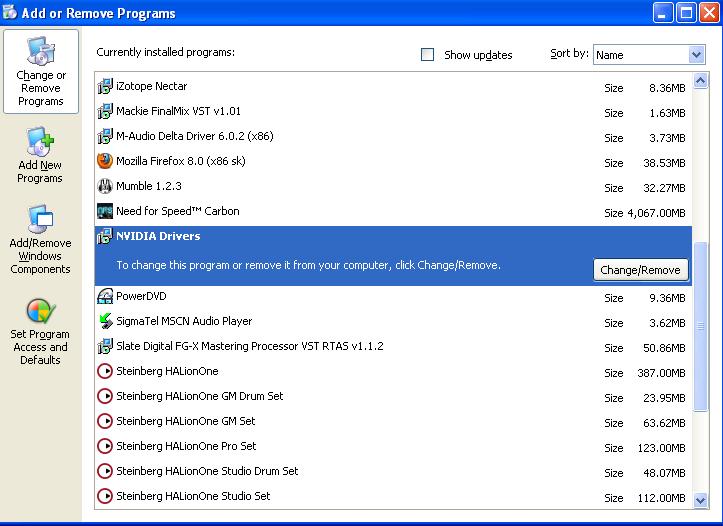Select Steinberg HALionOne GM Drum Set
Screen dimensions: 723x526
[x=393, y=396]
